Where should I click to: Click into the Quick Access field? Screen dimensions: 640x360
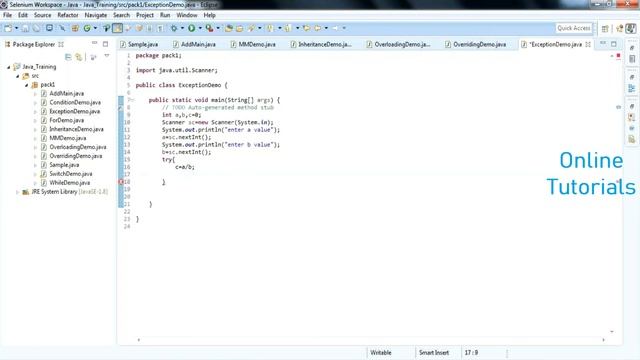[x=573, y=28]
